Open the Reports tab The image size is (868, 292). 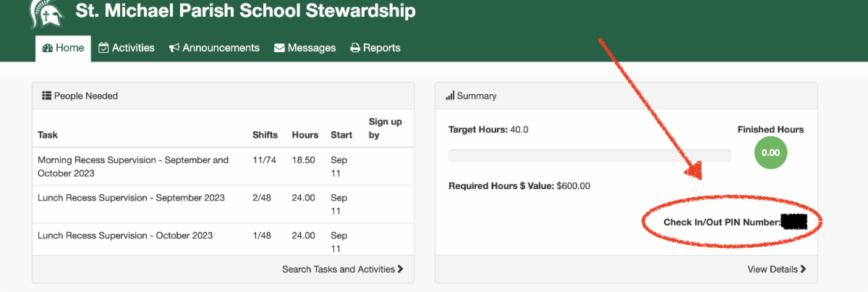(381, 48)
